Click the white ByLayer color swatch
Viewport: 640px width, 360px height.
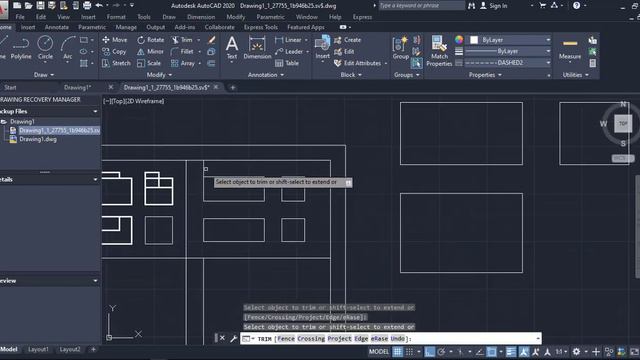tap(474, 40)
